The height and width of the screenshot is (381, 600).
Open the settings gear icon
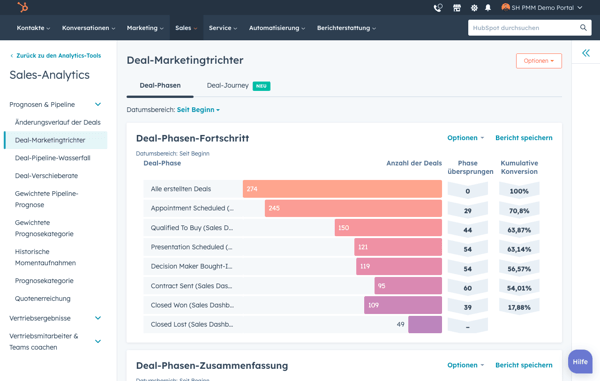(474, 8)
